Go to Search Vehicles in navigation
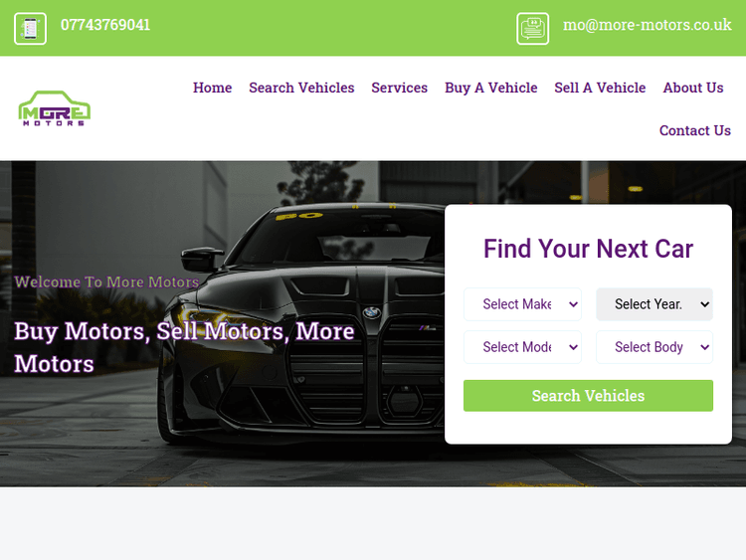The image size is (746, 560). click(x=301, y=88)
